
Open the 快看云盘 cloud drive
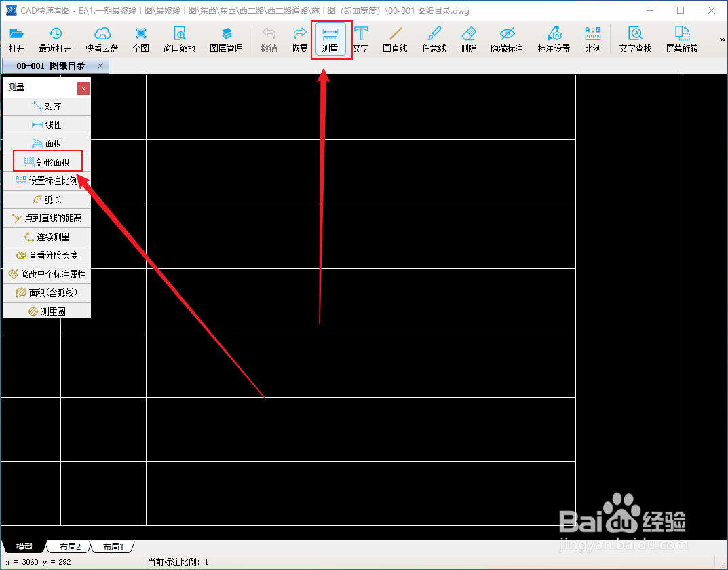102,39
